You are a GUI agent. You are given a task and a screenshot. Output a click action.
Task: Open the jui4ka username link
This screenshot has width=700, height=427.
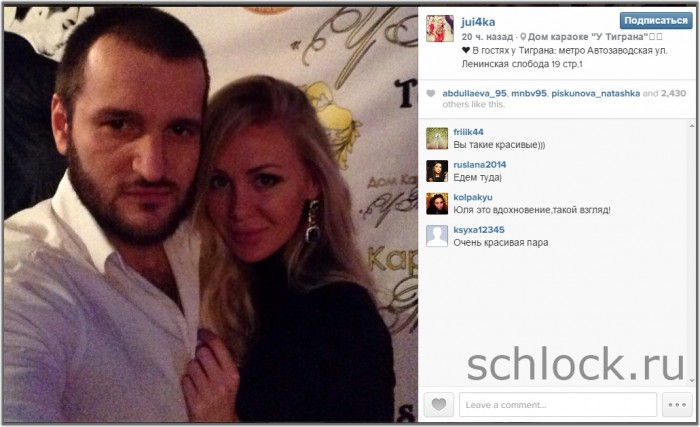[x=478, y=22]
